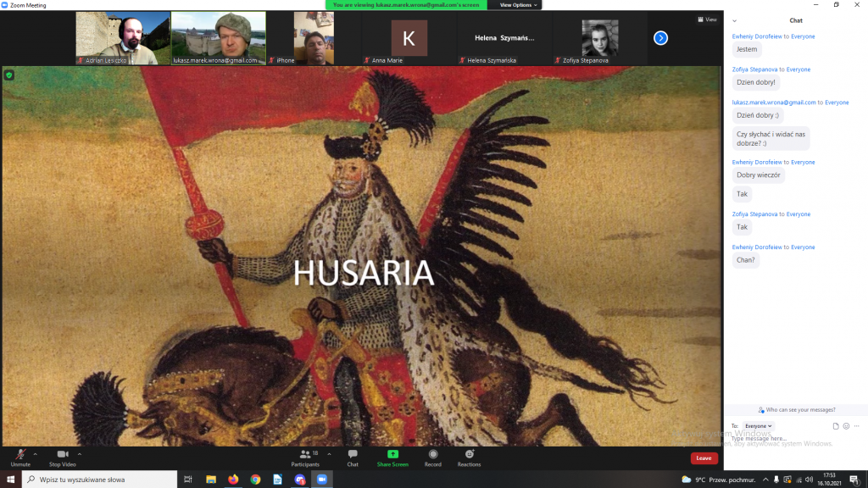The image size is (868, 488).
Task: Open more chat options ellipsis
Action: click(x=857, y=426)
